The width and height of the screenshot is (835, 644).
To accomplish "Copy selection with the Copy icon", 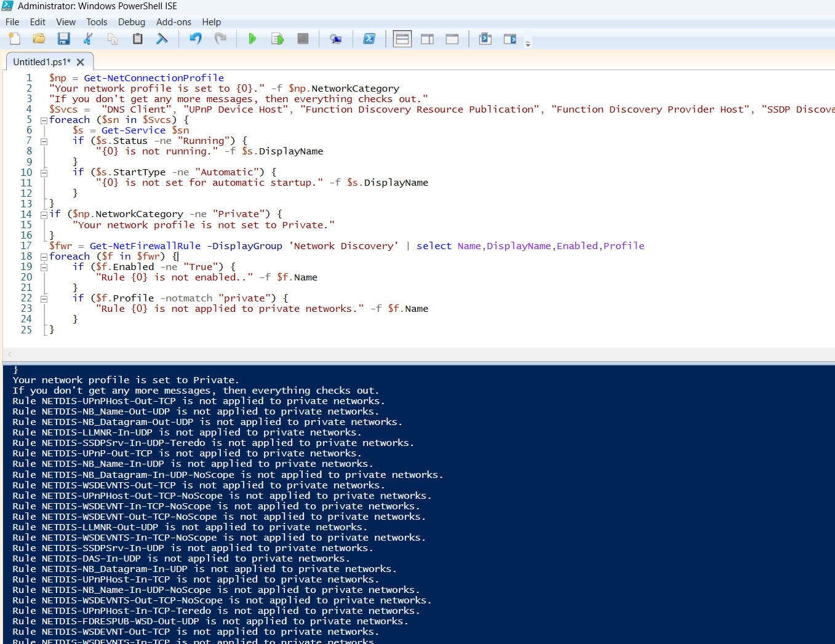I will (113, 39).
